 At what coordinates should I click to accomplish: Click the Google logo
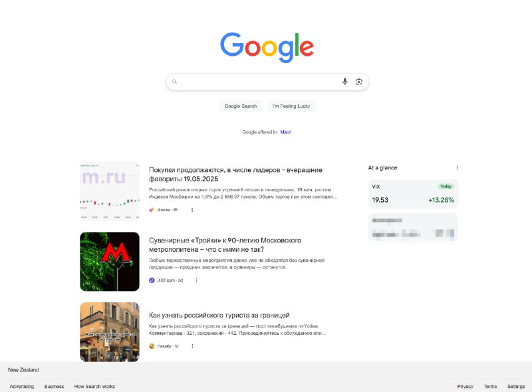(267, 47)
